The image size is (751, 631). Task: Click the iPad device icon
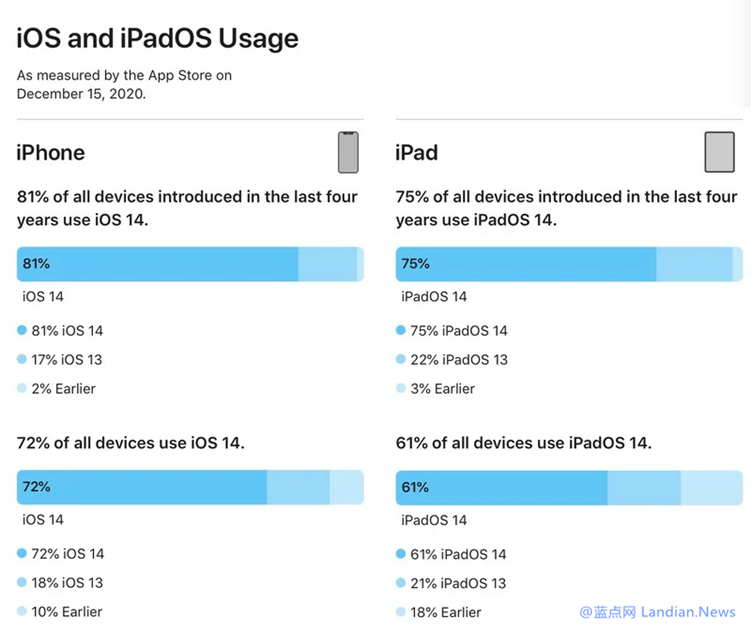pyautogui.click(x=719, y=152)
